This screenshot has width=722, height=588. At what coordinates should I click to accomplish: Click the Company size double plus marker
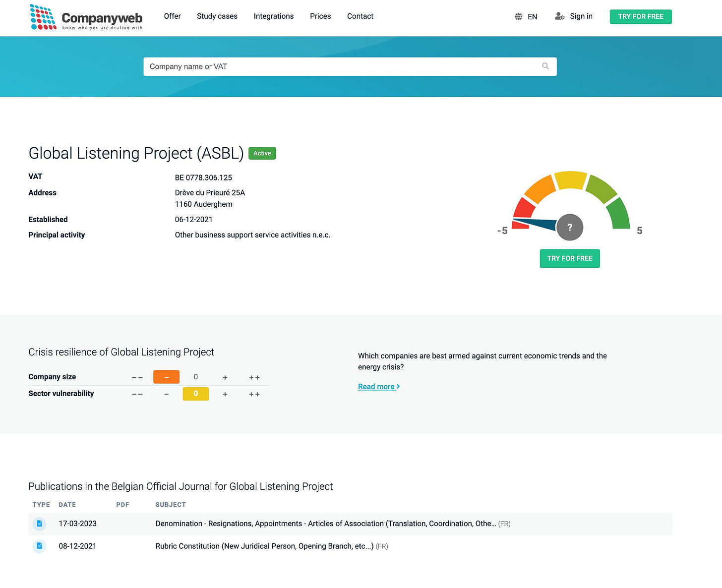(254, 377)
